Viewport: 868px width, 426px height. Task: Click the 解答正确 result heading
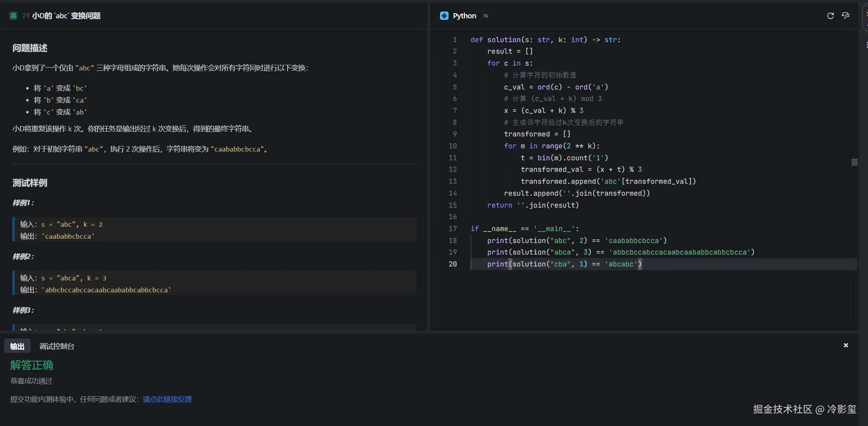pyautogui.click(x=32, y=365)
